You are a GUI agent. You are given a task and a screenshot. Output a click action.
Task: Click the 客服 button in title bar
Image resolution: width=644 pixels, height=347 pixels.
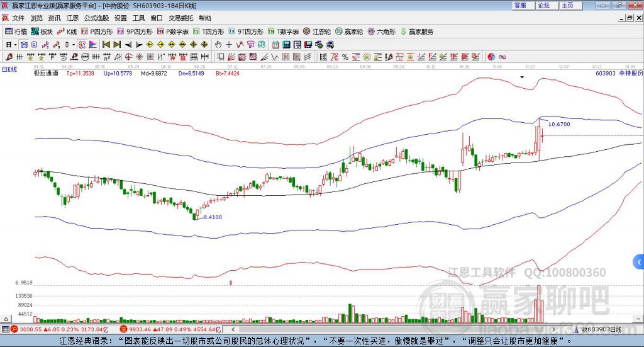pos(523,5)
